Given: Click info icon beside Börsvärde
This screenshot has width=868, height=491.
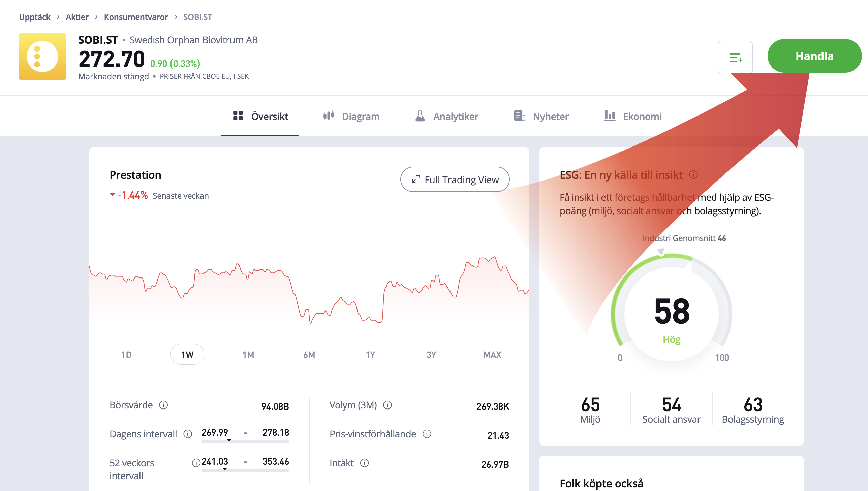Looking at the screenshot, I should (164, 405).
